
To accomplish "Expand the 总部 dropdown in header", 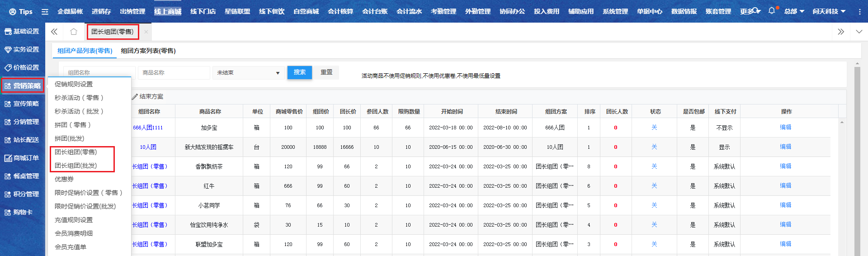I will [793, 11].
